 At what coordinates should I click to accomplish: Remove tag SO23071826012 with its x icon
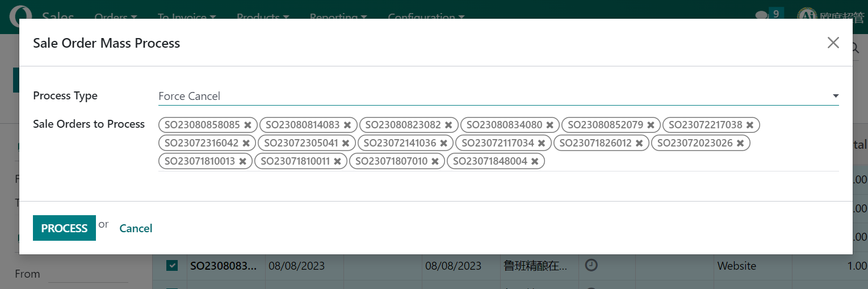pyautogui.click(x=639, y=143)
